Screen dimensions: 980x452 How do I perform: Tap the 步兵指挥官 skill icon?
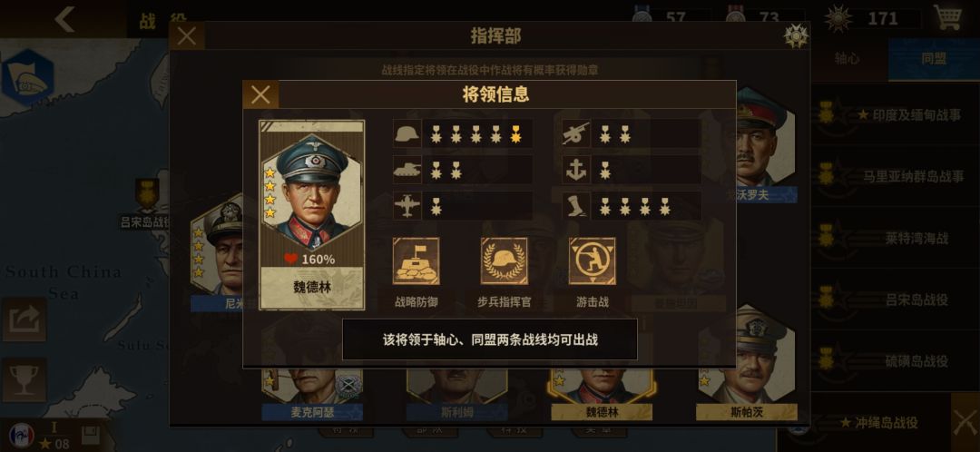[504, 260]
